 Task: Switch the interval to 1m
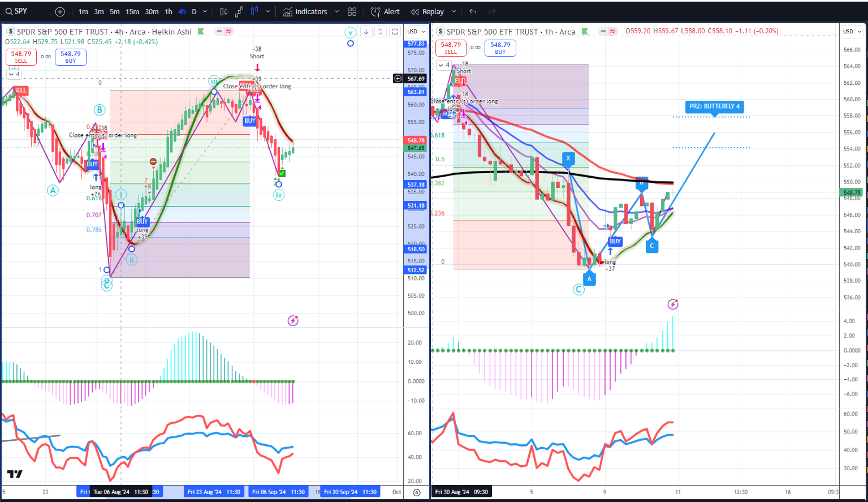[x=83, y=11]
